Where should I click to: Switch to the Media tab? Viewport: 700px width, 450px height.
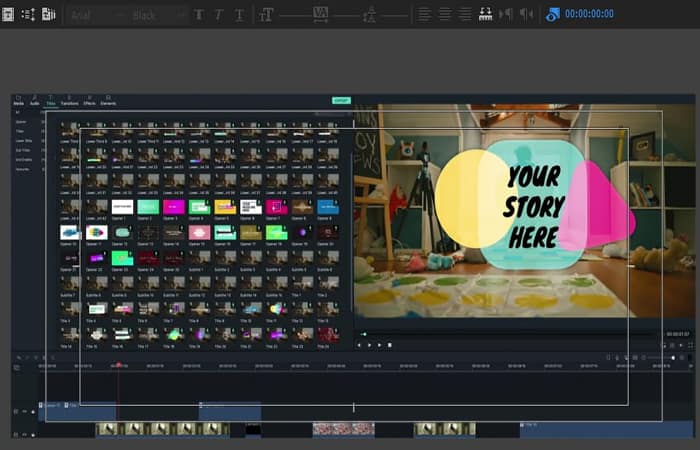point(18,102)
